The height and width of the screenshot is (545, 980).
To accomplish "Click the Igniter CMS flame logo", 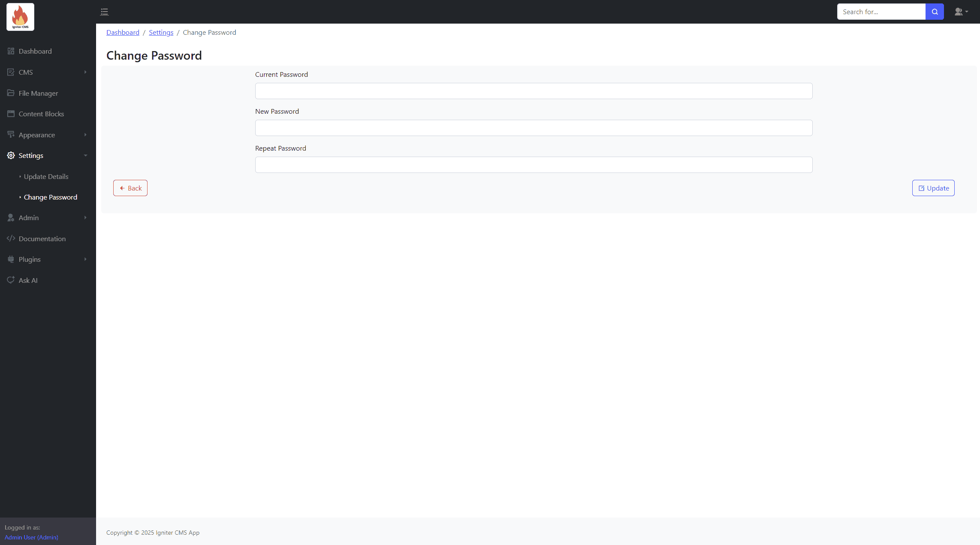I will pyautogui.click(x=20, y=17).
